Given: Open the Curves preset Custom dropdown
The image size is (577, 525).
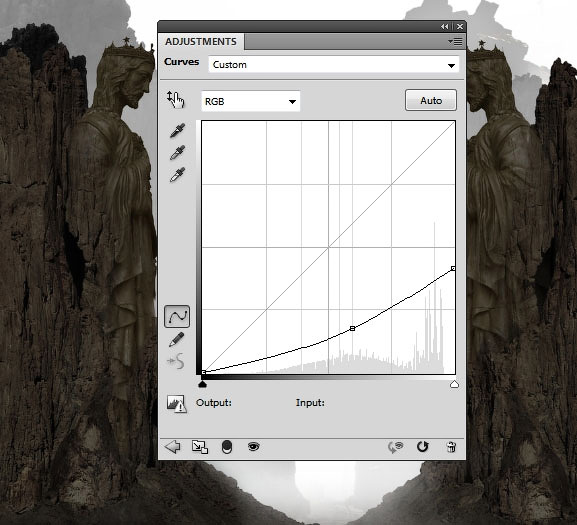Looking at the screenshot, I should pyautogui.click(x=333, y=65).
